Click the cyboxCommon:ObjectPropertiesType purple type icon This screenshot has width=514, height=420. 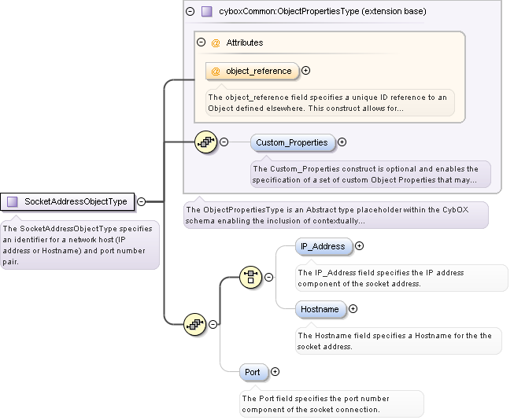click(207, 12)
